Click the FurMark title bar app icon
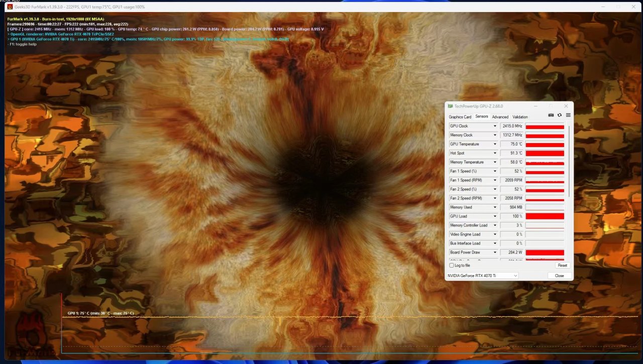Image resolution: width=643 pixels, height=364 pixels. coord(10,7)
